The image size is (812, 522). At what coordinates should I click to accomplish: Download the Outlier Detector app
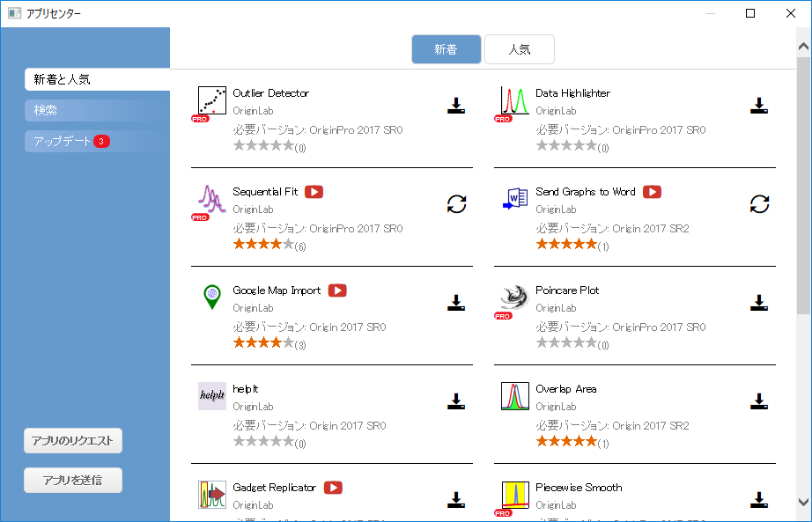455,106
